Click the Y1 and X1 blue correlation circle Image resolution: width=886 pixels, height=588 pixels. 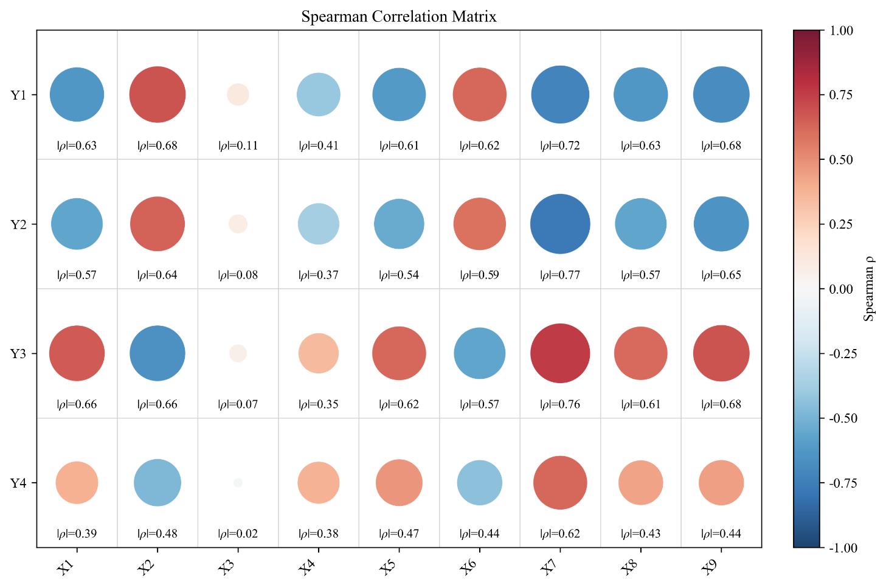tap(77, 95)
